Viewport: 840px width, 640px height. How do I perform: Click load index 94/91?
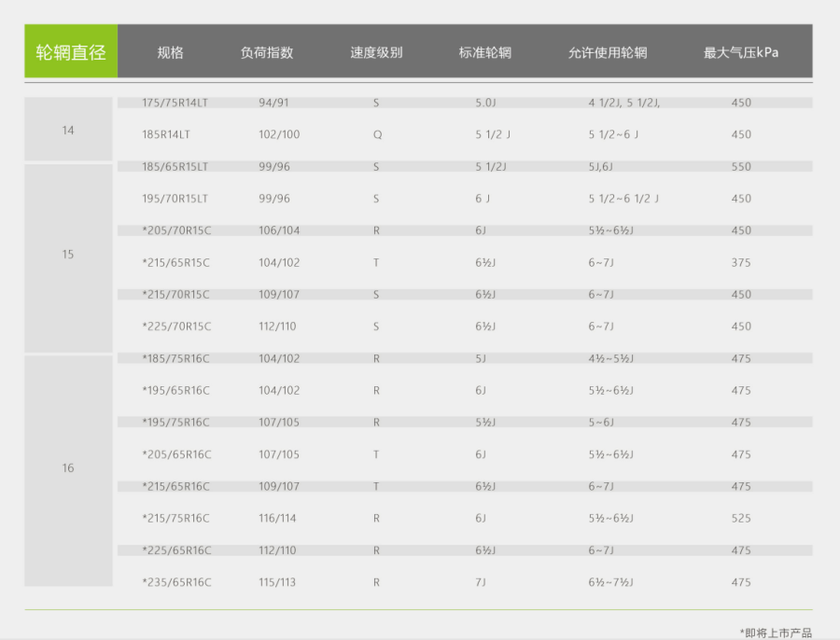coord(273,103)
